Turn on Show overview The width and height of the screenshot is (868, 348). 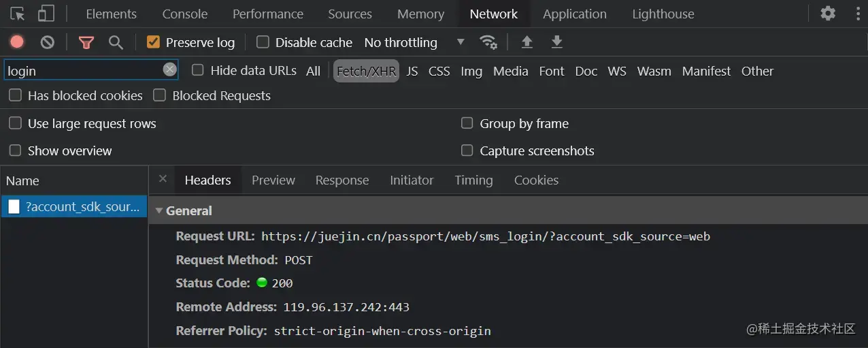(x=15, y=151)
